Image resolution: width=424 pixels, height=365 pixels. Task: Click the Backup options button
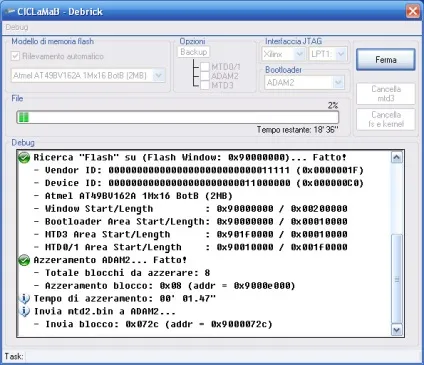194,52
